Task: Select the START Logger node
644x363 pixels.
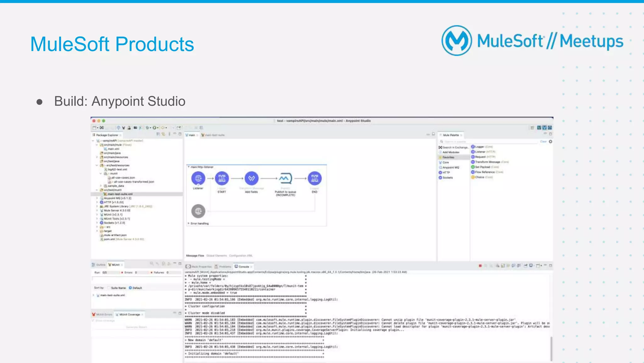Action: (x=222, y=179)
